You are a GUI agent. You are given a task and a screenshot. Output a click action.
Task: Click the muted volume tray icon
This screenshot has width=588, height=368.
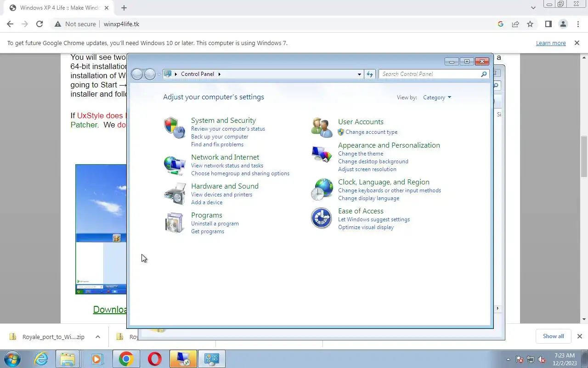542,360
